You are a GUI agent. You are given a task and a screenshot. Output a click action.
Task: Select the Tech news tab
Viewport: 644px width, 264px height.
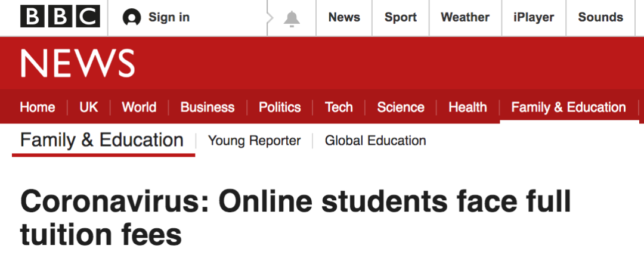coord(339,107)
